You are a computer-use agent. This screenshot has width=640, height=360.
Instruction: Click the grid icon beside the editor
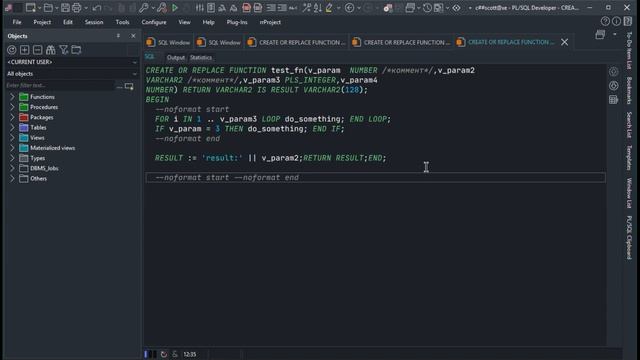click(613, 100)
